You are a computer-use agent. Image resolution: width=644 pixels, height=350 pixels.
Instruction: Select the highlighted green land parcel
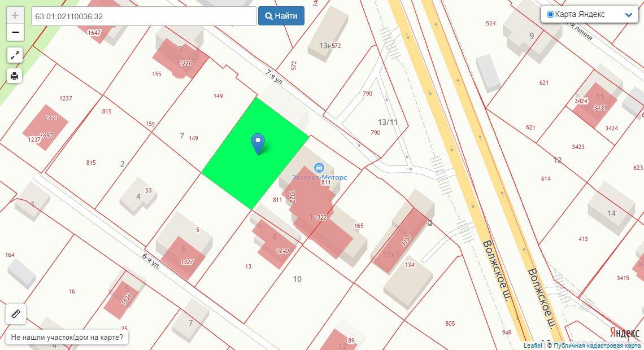(x=255, y=154)
